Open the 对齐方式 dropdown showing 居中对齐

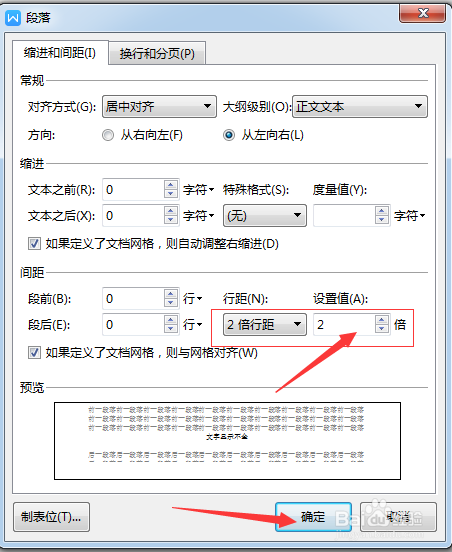click(x=159, y=106)
